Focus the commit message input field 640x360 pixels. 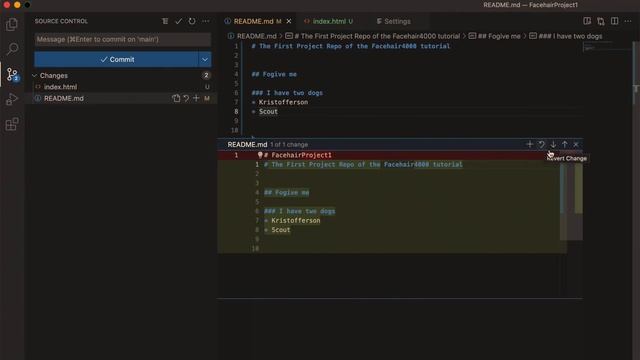[122, 40]
